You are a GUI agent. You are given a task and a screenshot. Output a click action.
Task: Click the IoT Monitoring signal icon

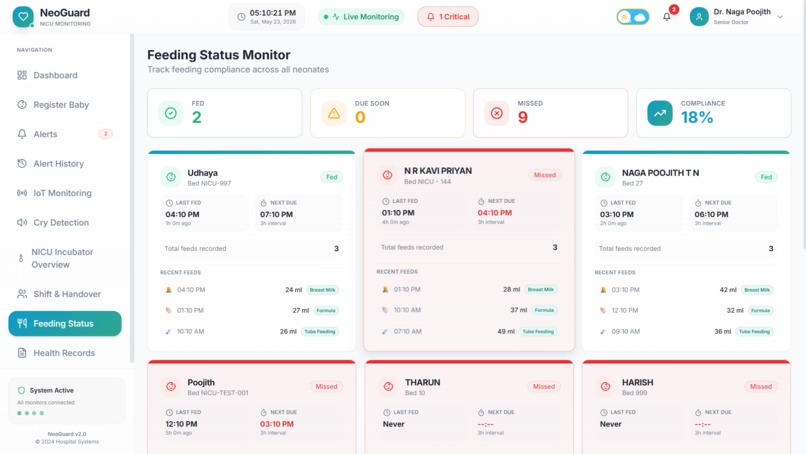click(22, 193)
